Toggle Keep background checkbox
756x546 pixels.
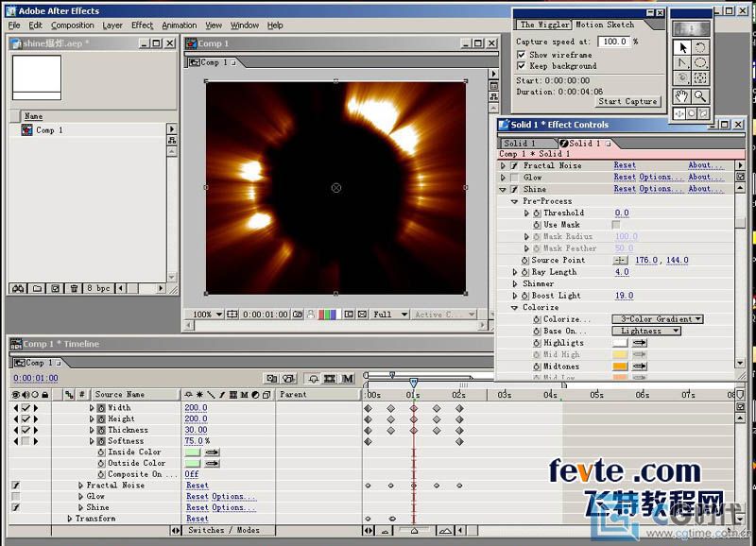click(x=522, y=65)
